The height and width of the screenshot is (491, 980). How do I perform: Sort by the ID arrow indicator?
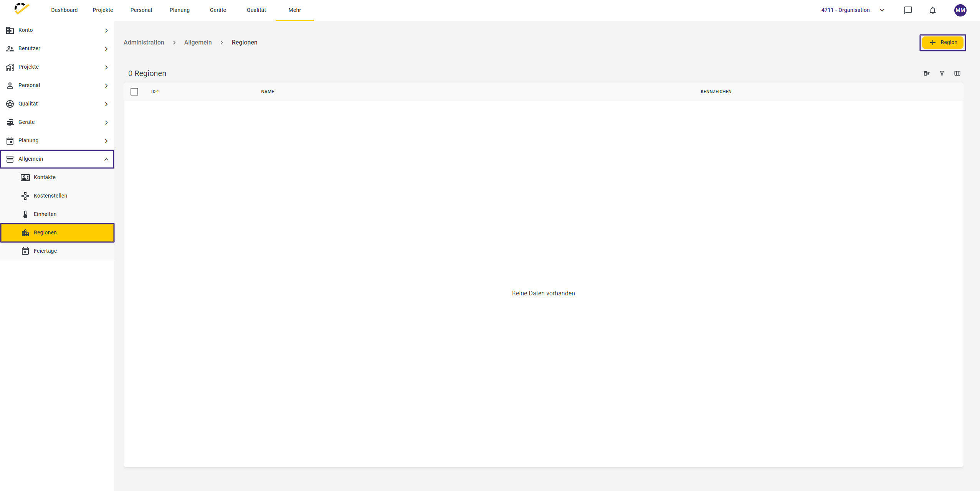coord(158,92)
